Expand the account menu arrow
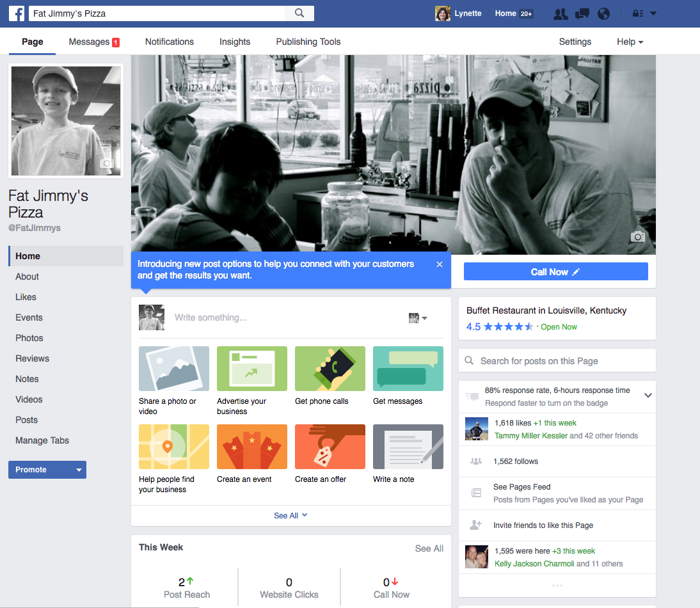Viewport: 700px width, 608px height. 653,13
